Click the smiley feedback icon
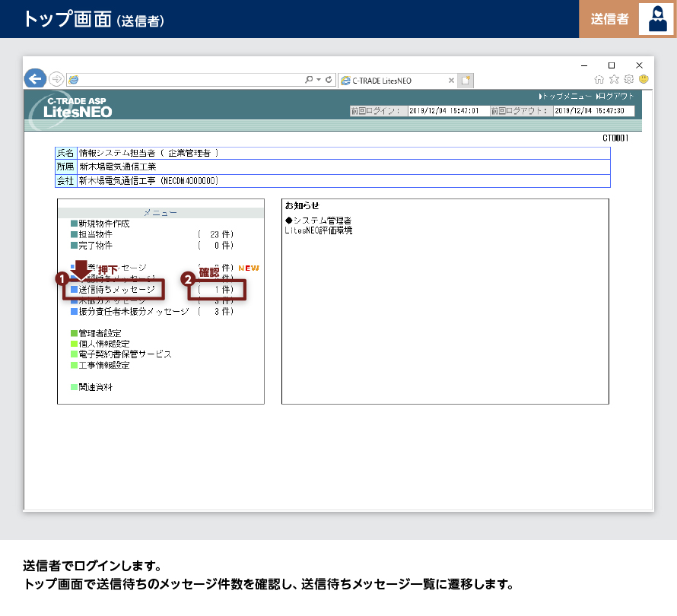Screen dimensions: 677x616 click(x=644, y=79)
